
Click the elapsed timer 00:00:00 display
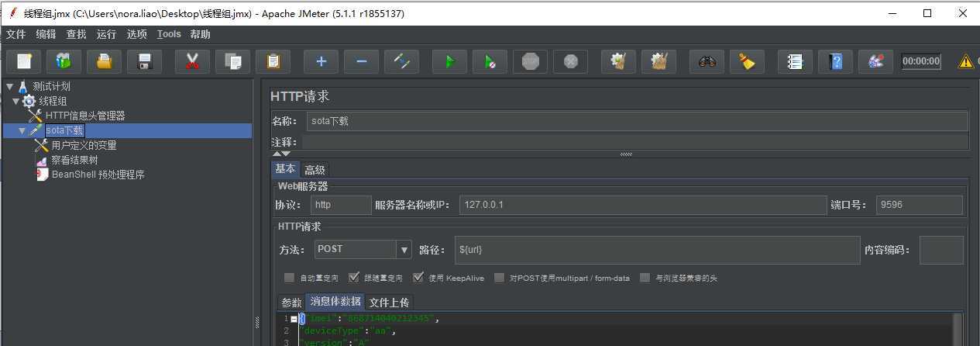coord(921,61)
